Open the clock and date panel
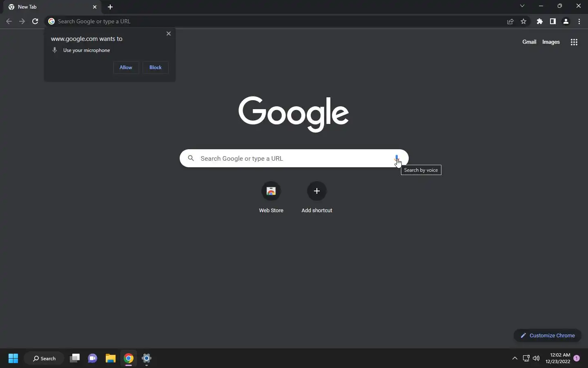Image resolution: width=588 pixels, height=368 pixels. (x=557, y=358)
